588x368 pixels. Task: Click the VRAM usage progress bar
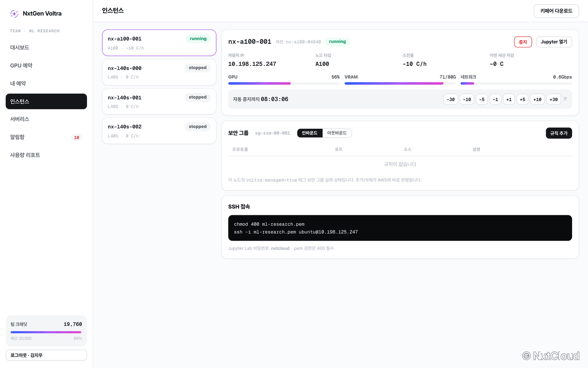coord(400,84)
